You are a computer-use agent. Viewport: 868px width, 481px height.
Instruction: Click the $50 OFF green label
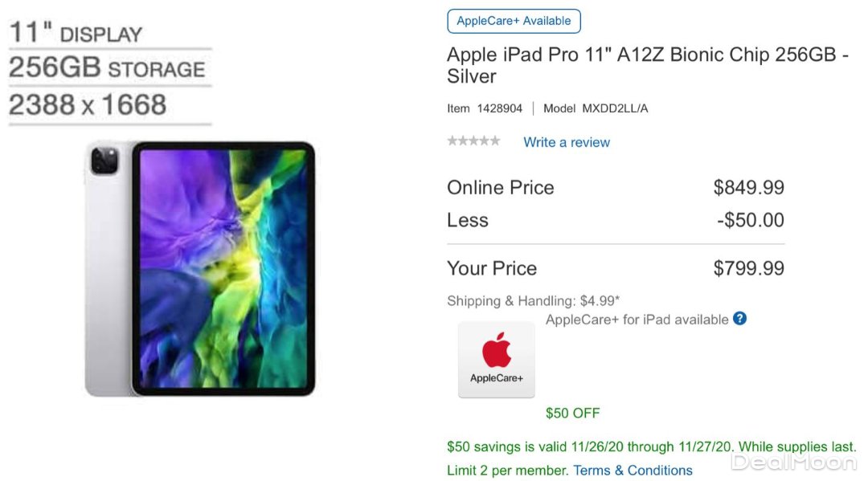[x=572, y=413]
